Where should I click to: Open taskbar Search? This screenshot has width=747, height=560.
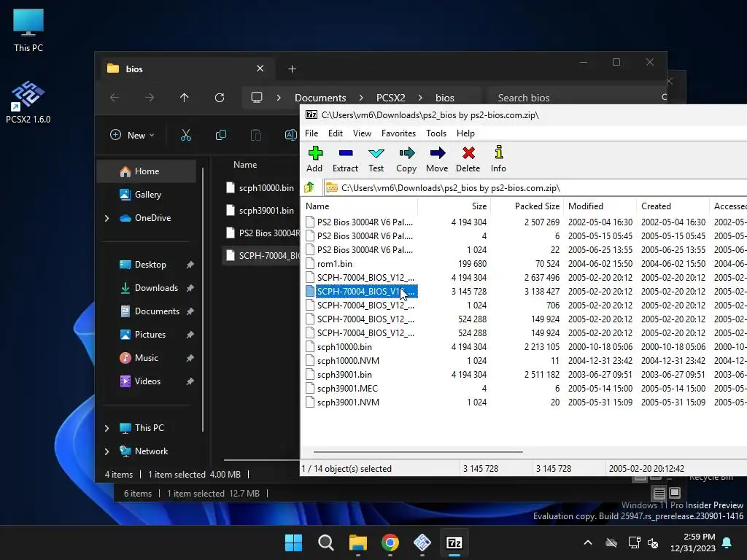pos(326,542)
